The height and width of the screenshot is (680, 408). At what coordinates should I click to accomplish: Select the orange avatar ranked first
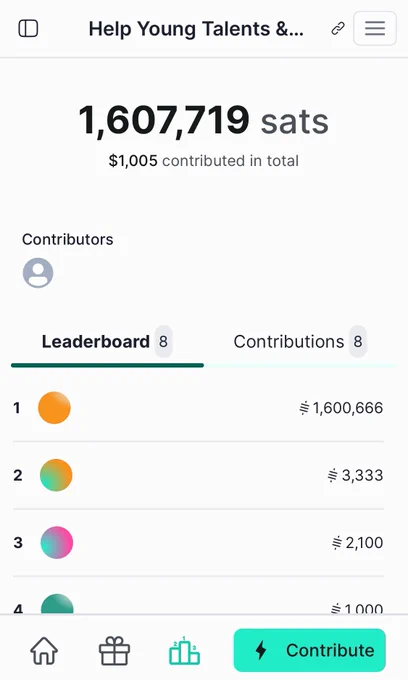coord(54,408)
